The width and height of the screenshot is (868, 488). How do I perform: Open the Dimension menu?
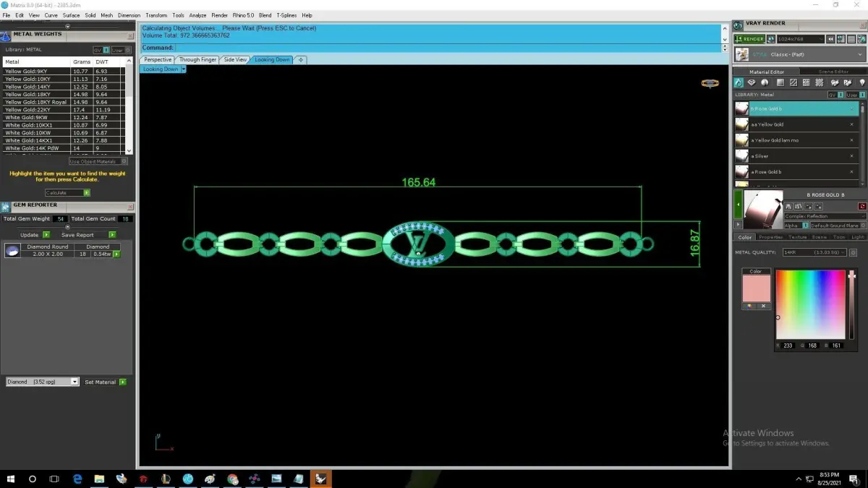(x=129, y=15)
